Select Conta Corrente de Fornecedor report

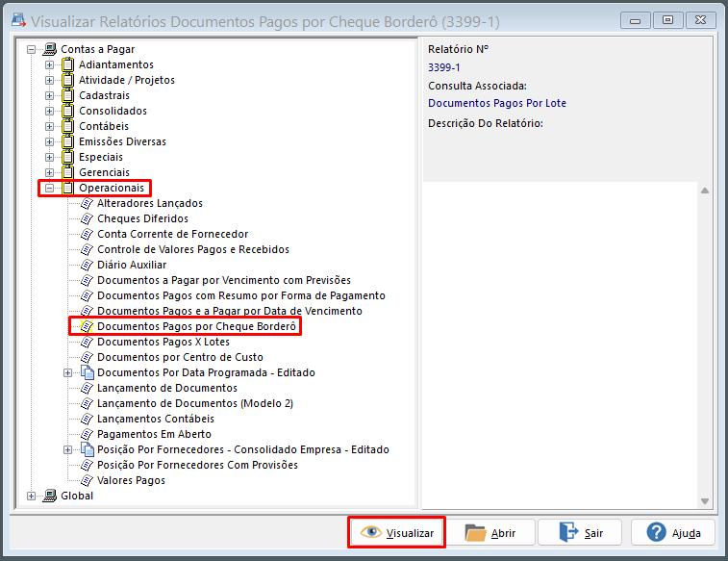[x=173, y=234]
